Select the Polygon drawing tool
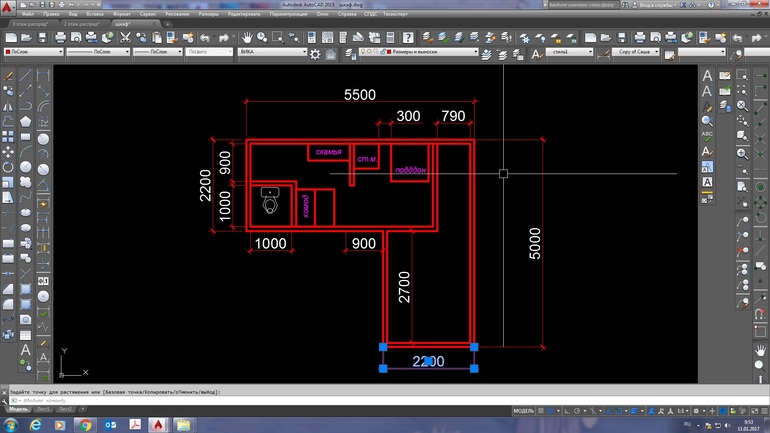This screenshot has width=770, height=433. pos(26,121)
